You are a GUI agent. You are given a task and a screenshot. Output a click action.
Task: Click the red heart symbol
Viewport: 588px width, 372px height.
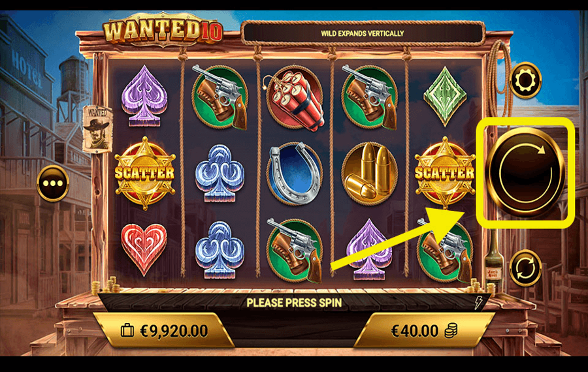[x=144, y=249]
